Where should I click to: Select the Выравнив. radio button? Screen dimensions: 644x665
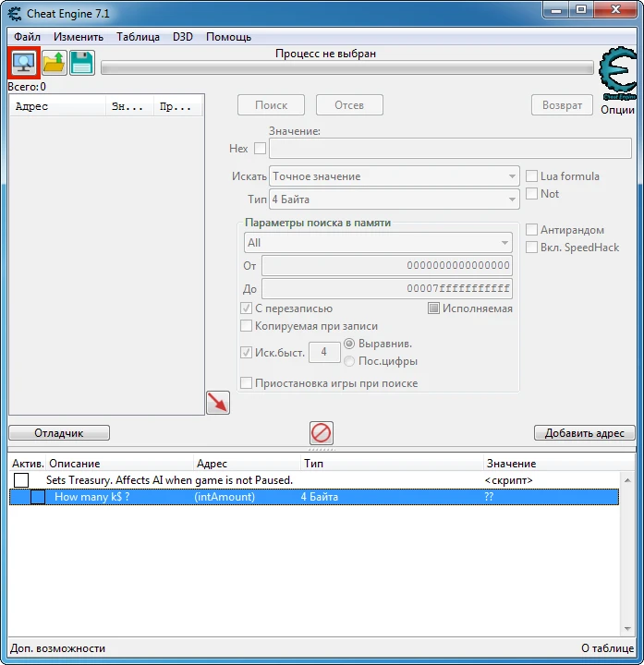(349, 344)
